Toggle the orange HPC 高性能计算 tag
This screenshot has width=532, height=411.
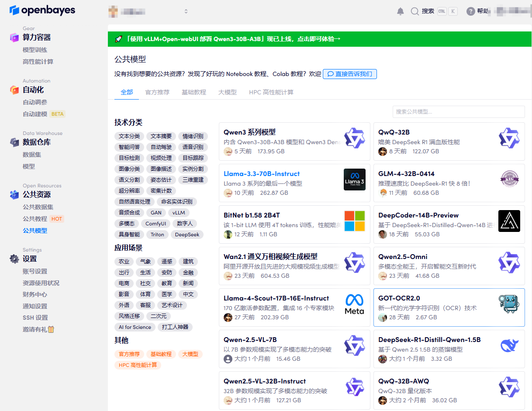[138, 365]
